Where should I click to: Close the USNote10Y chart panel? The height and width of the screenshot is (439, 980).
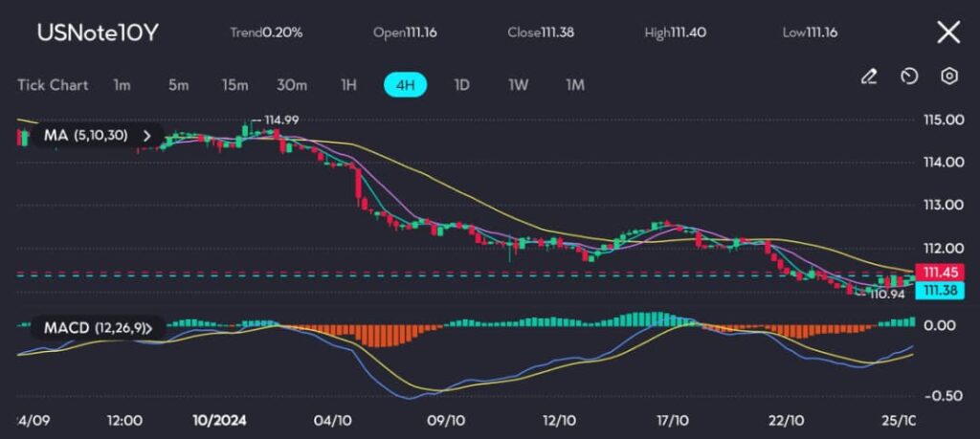947,33
